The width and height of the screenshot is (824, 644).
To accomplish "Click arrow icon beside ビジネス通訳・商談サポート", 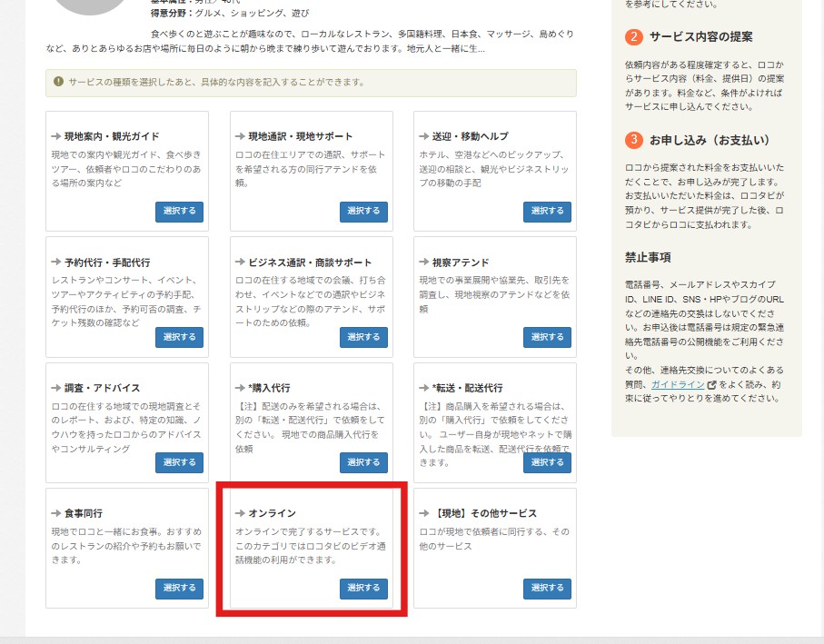I will coord(240,263).
